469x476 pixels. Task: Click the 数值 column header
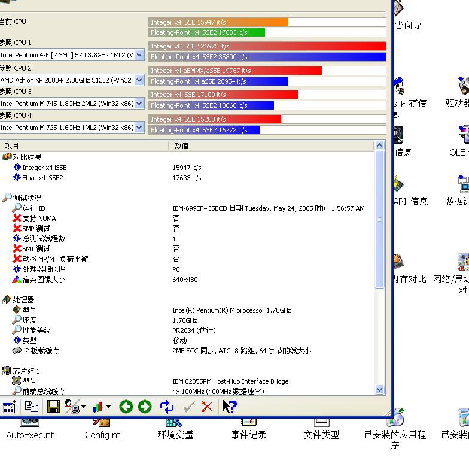tap(272, 146)
